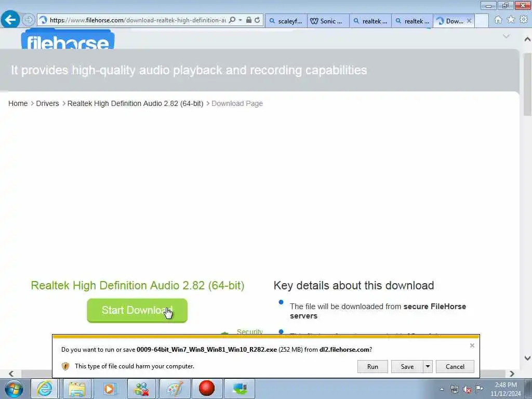Click the Show desktop strip

tap(528, 389)
